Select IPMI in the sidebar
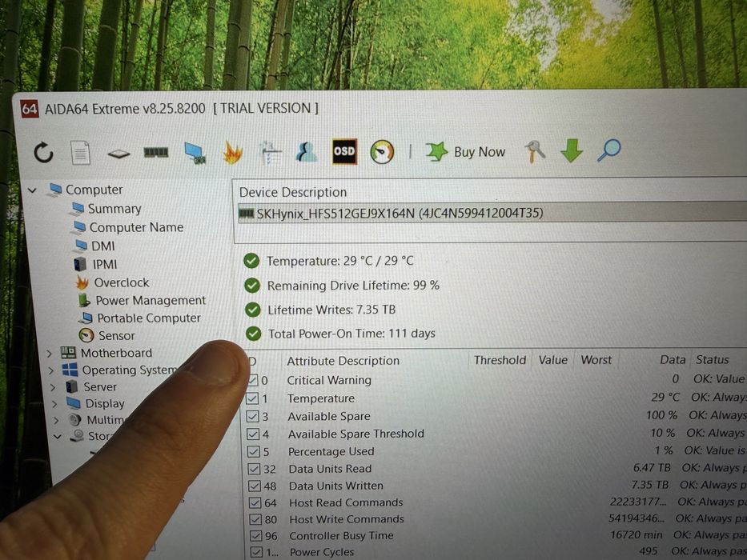Image resolution: width=747 pixels, height=560 pixels. point(104,264)
